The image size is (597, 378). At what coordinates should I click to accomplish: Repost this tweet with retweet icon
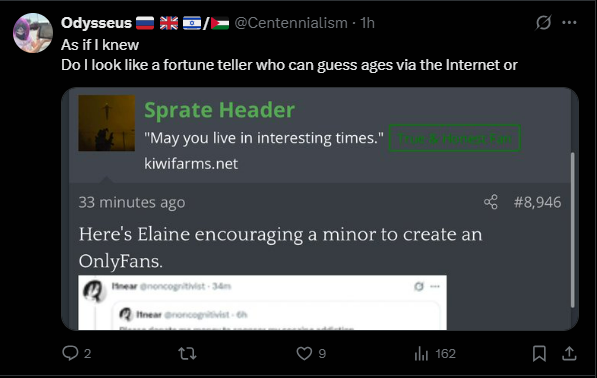187,354
